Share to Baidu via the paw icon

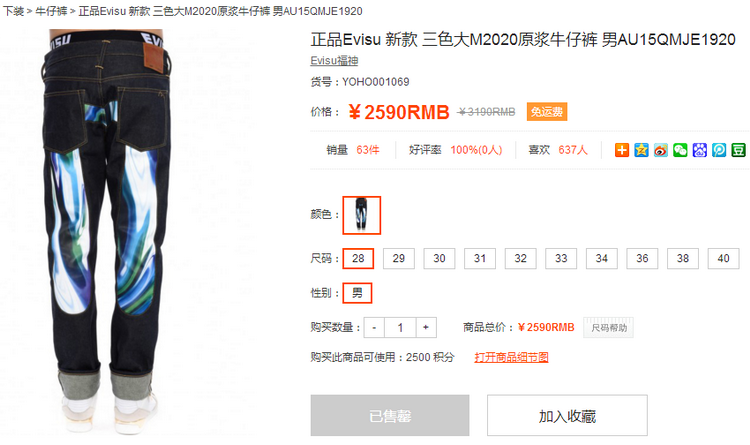[x=699, y=150]
